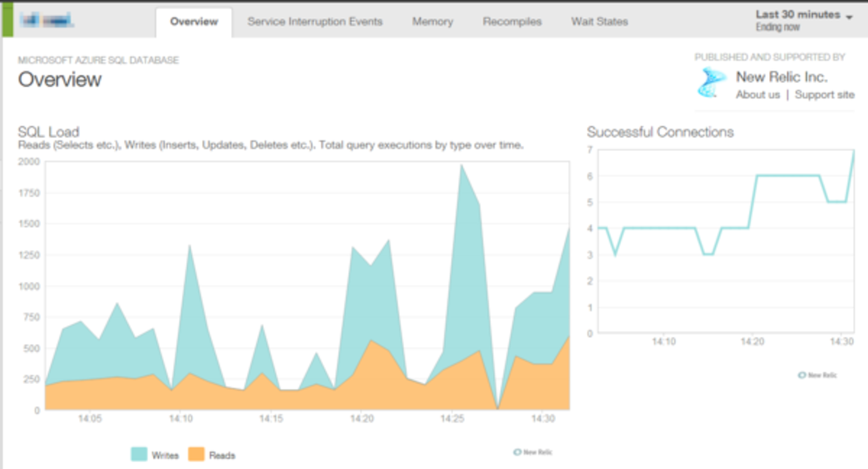This screenshot has height=469, width=868.
Task: Click the About us link
Action: click(x=758, y=95)
